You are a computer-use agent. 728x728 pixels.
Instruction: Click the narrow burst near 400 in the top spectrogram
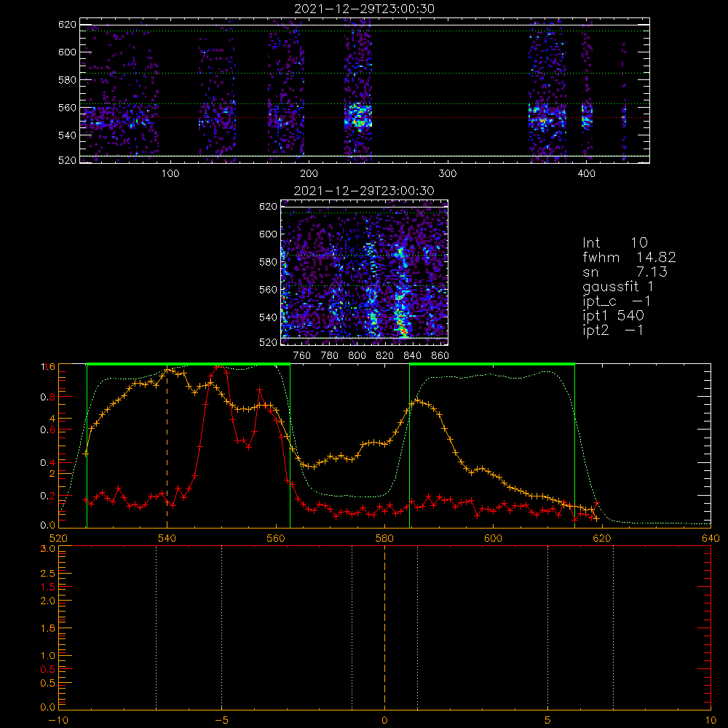587,116
